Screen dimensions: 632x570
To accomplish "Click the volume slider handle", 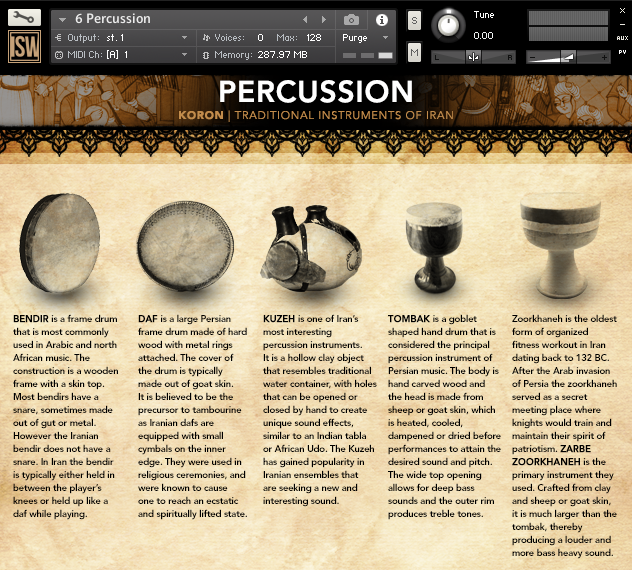I will 568,57.
